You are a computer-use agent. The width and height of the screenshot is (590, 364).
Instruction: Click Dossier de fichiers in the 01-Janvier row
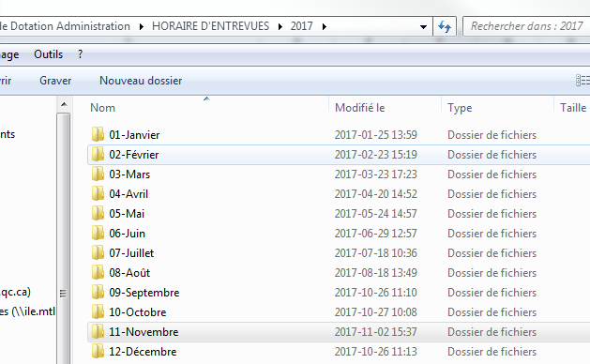pos(492,135)
